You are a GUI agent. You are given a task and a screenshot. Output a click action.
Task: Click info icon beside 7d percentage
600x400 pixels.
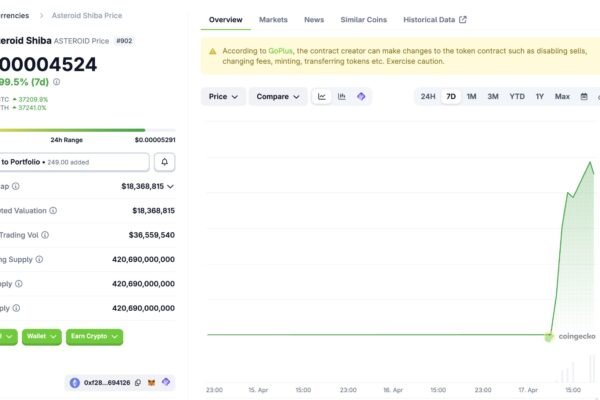click(57, 82)
